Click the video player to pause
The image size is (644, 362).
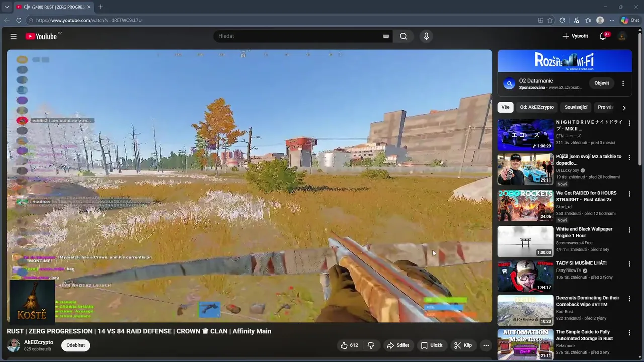click(x=249, y=186)
